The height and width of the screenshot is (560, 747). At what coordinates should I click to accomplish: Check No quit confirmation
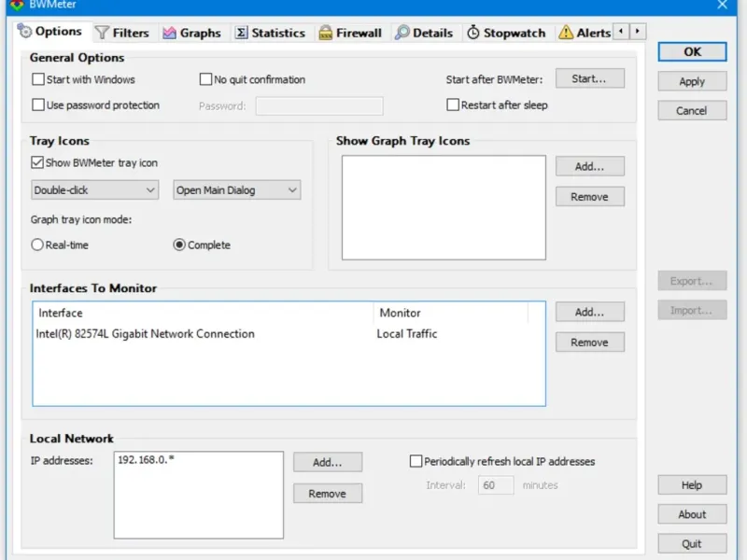[205, 79]
